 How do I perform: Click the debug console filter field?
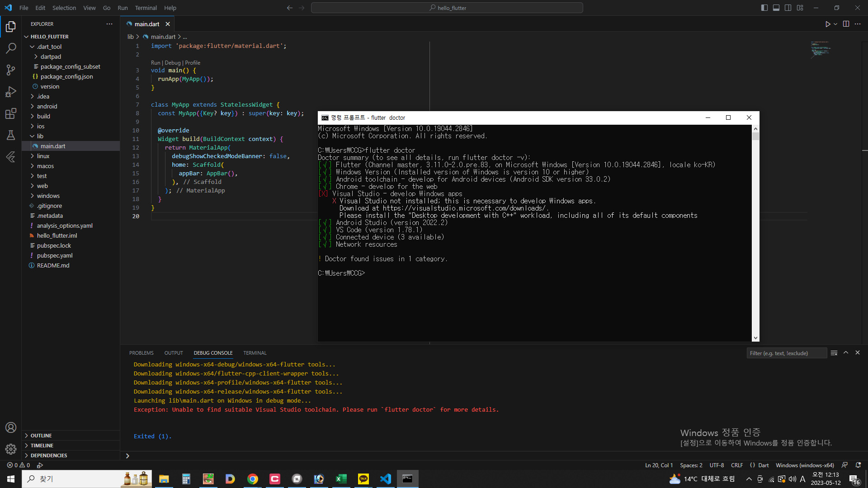[x=787, y=353]
